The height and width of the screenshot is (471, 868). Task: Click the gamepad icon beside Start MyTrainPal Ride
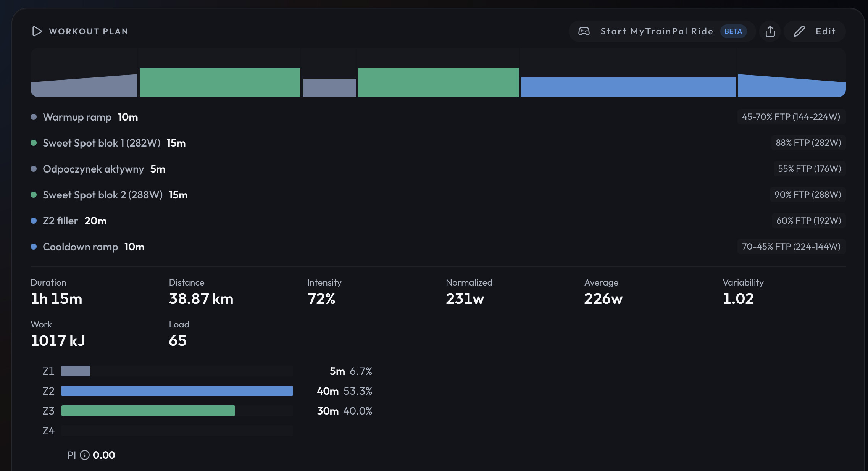pyautogui.click(x=584, y=31)
